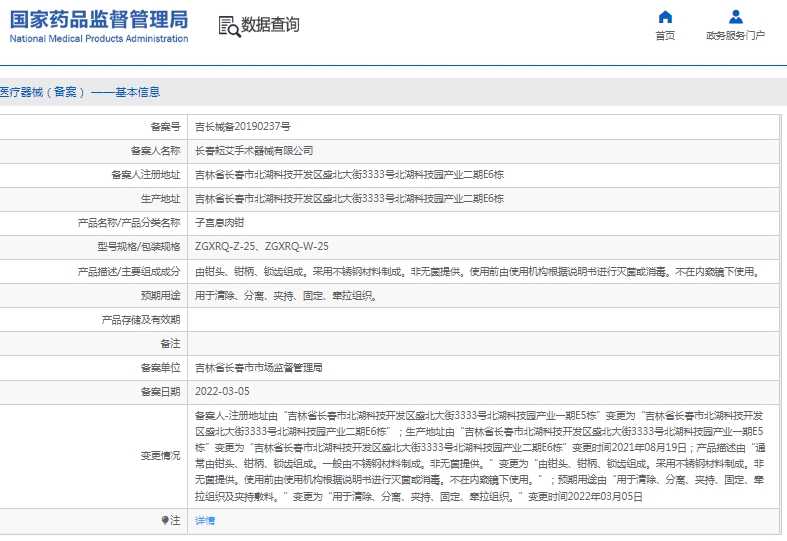Click the 备注 row label

[170, 344]
